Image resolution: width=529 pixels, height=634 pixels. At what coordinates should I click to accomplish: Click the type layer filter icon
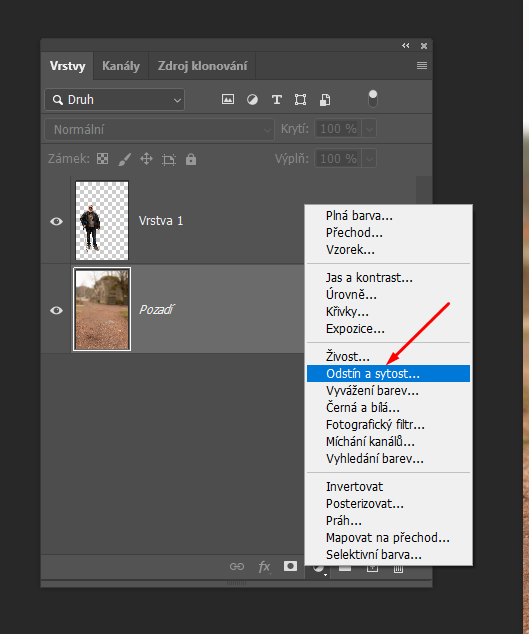pos(277,99)
